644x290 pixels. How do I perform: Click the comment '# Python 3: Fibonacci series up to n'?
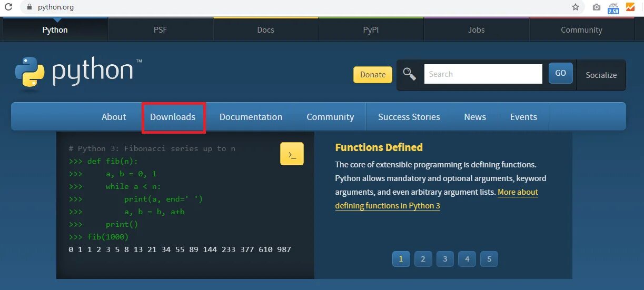coord(152,148)
